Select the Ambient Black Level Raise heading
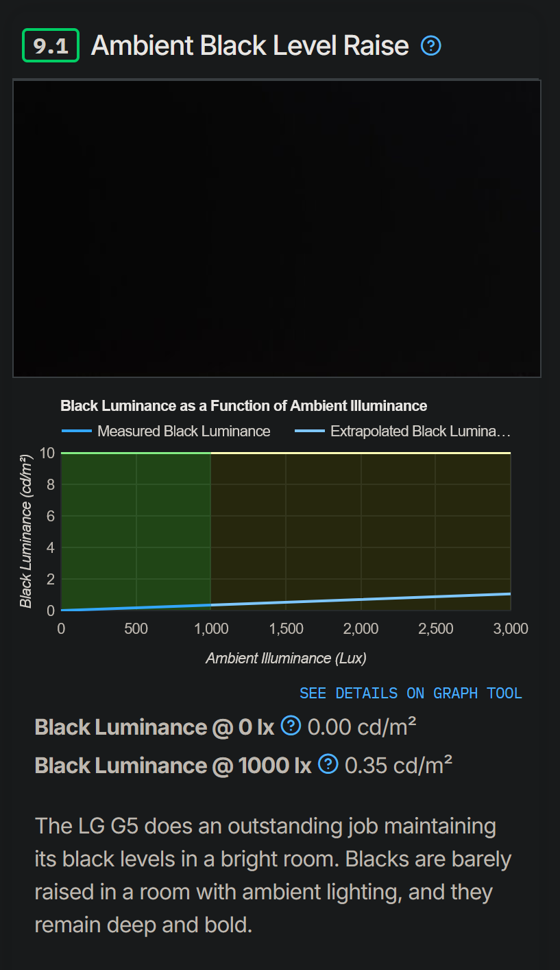Screen dimensions: 560x970 point(250,45)
